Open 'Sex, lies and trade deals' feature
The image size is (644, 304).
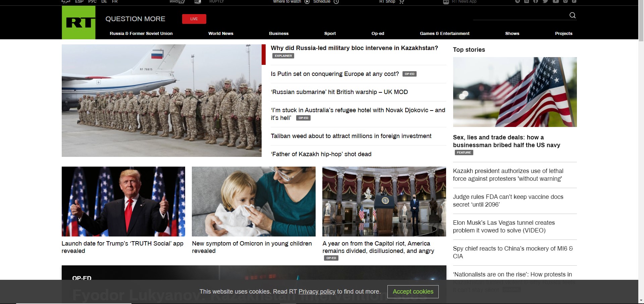(x=506, y=141)
